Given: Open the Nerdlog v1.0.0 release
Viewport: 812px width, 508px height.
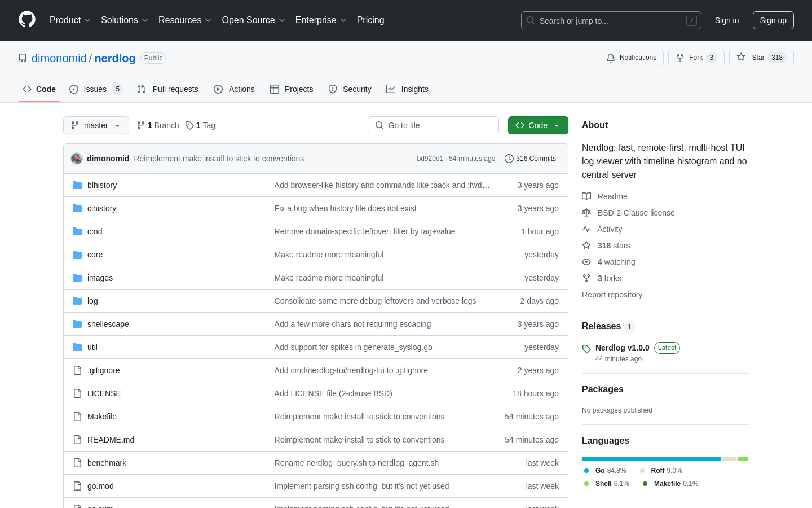Looking at the screenshot, I should click(623, 348).
